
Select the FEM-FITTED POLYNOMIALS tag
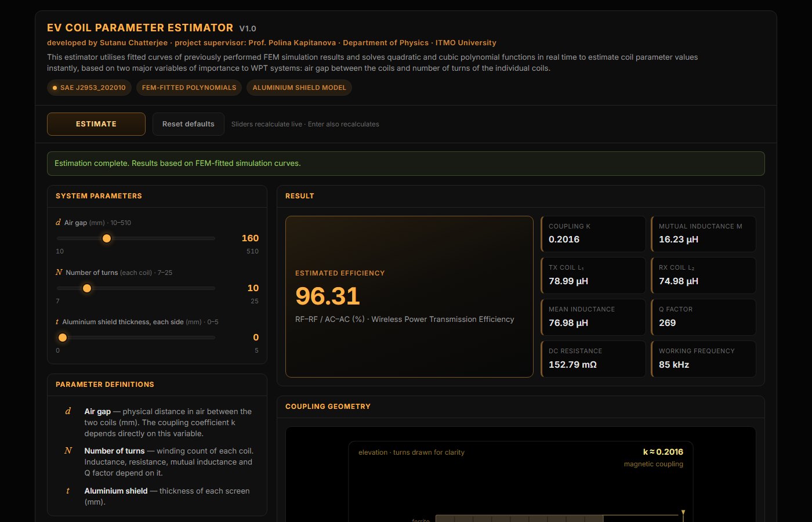pos(189,88)
